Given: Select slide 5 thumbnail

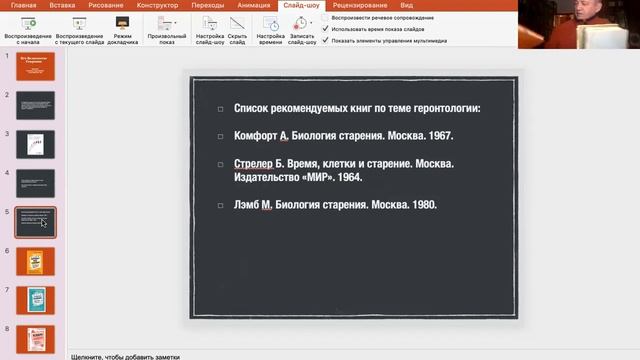Looking at the screenshot, I should 36,222.
